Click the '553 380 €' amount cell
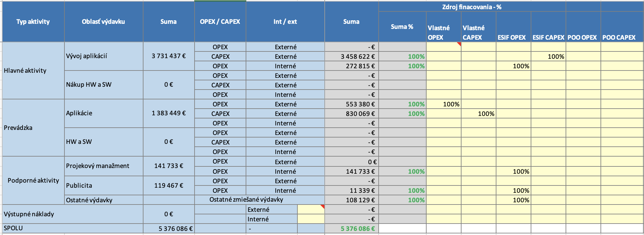Viewport: 644px width, 235px height. click(351, 104)
